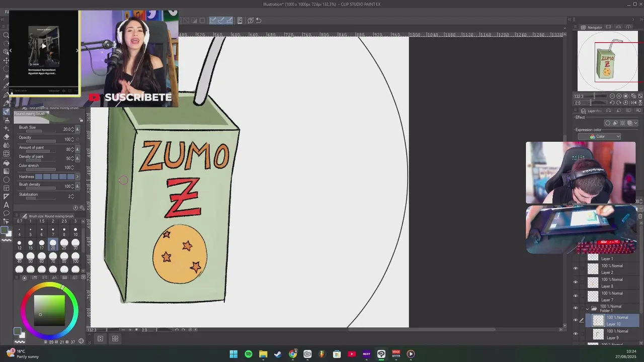644x362 pixels.
Task: Reset Navigator zoom to 100%
Action: (626, 96)
